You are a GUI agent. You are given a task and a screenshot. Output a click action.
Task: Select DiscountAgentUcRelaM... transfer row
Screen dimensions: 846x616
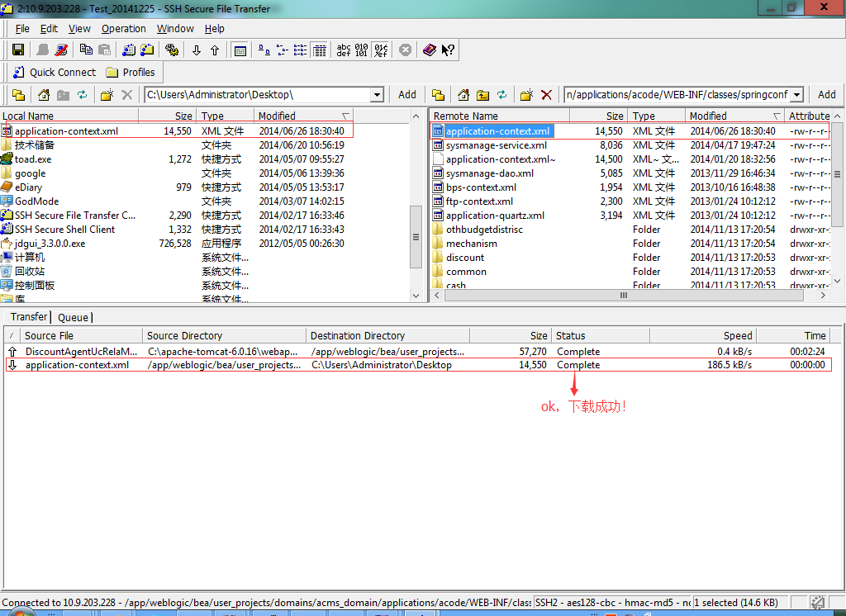[419, 351]
